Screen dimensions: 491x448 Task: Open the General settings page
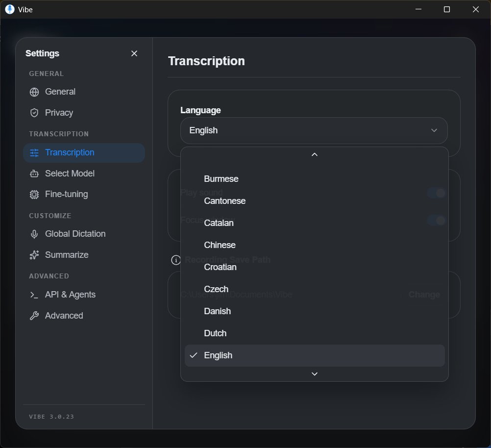coord(84,92)
